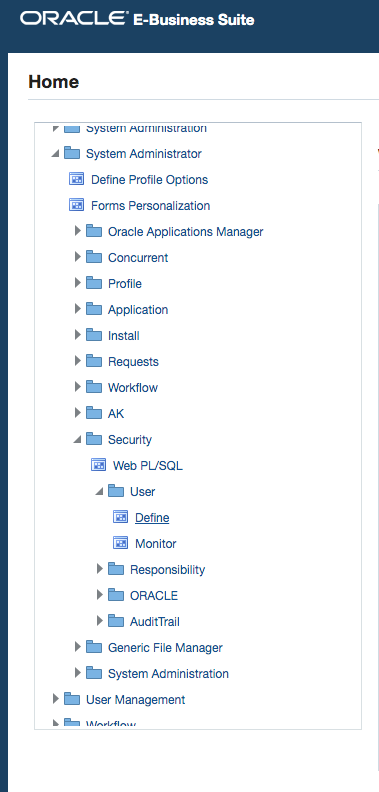This screenshot has height=792, width=379.
Task: Click the System Administrator folder icon
Action: pyautogui.click(x=72, y=153)
